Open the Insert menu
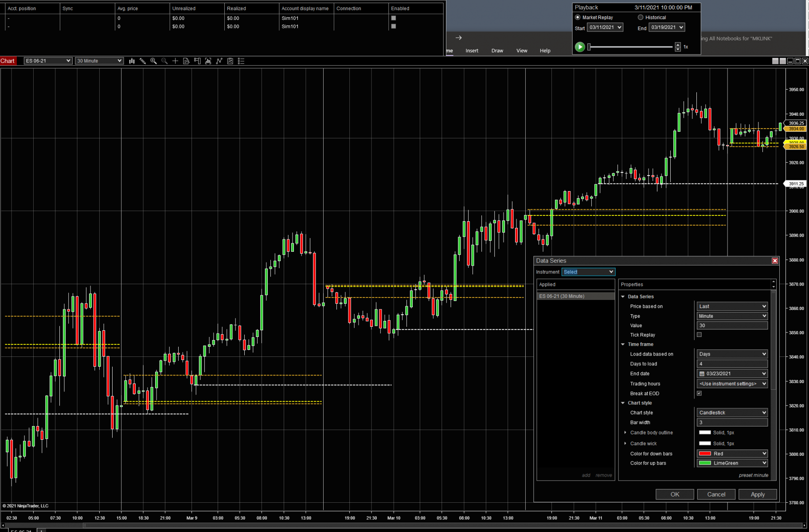 pos(472,51)
